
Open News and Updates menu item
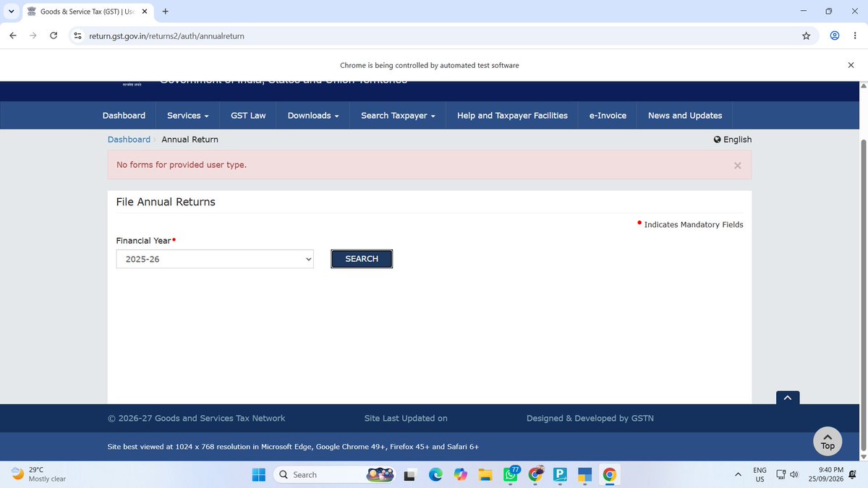[685, 116]
